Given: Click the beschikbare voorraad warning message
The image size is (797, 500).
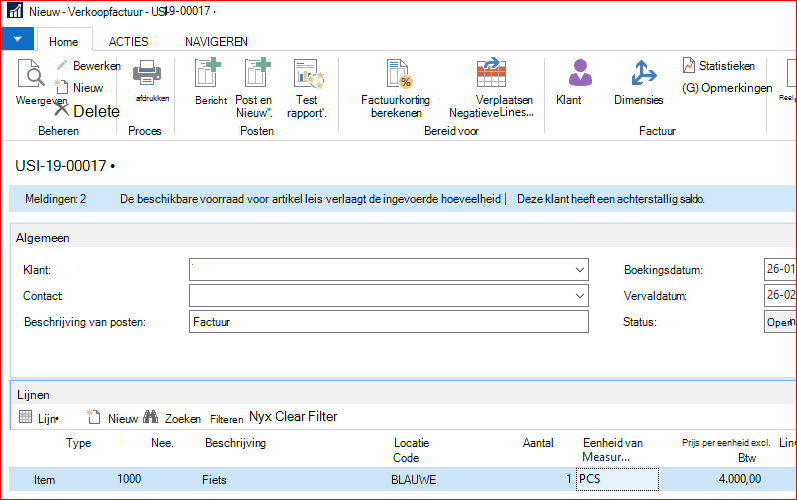Looking at the screenshot, I should pos(310,199).
